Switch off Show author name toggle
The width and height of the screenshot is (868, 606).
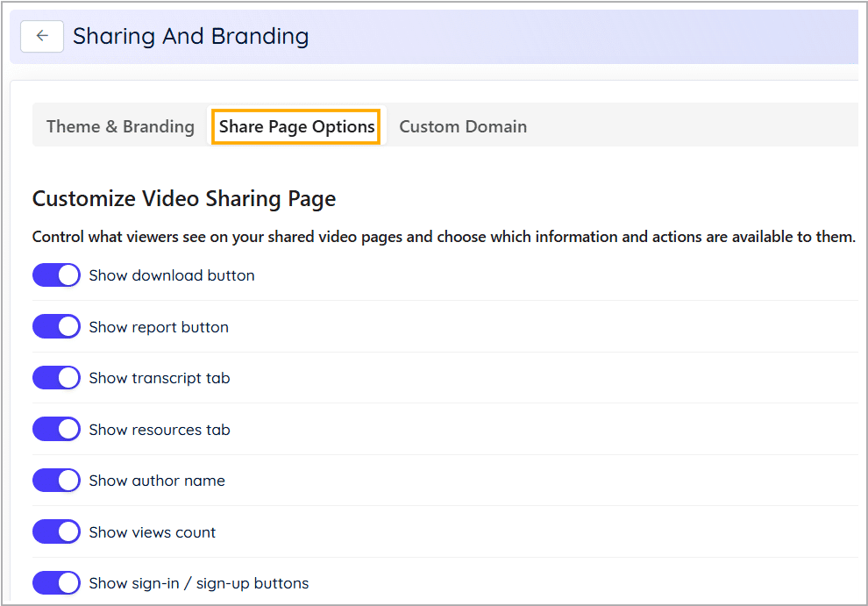(x=56, y=481)
